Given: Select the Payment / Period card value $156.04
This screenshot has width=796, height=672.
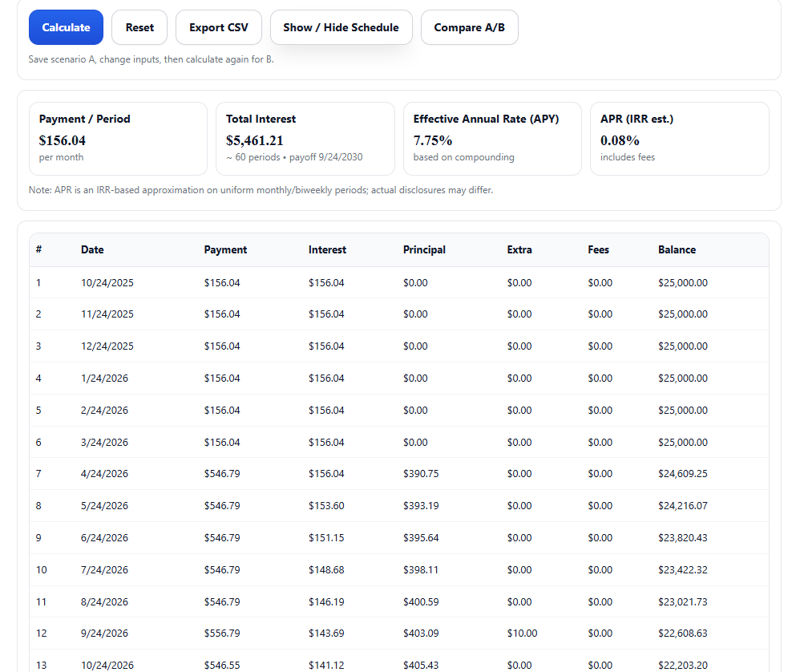Looking at the screenshot, I should [x=63, y=140].
